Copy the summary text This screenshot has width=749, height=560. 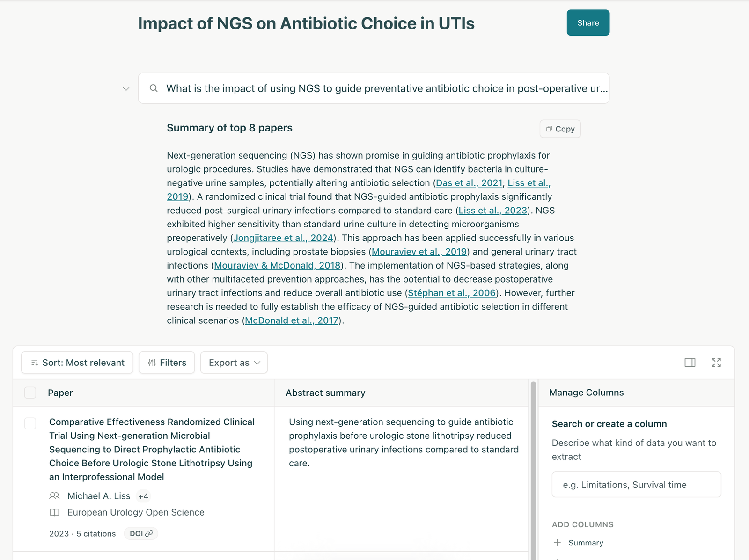[560, 129]
